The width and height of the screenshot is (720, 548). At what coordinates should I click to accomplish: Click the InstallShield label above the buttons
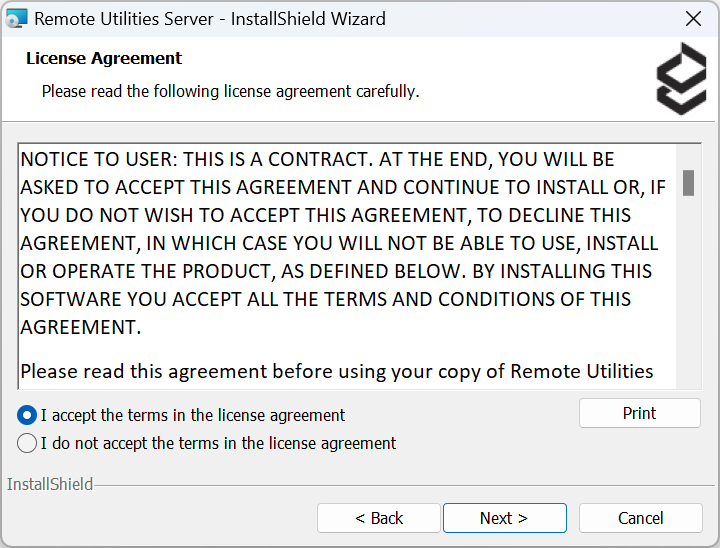click(50, 484)
